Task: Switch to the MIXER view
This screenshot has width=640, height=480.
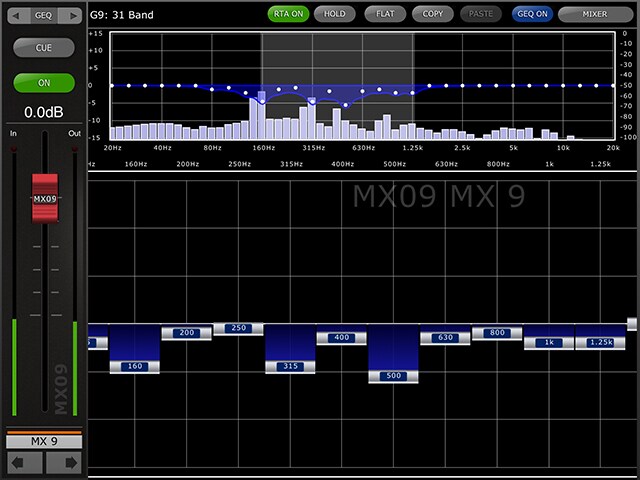Action: coord(596,14)
